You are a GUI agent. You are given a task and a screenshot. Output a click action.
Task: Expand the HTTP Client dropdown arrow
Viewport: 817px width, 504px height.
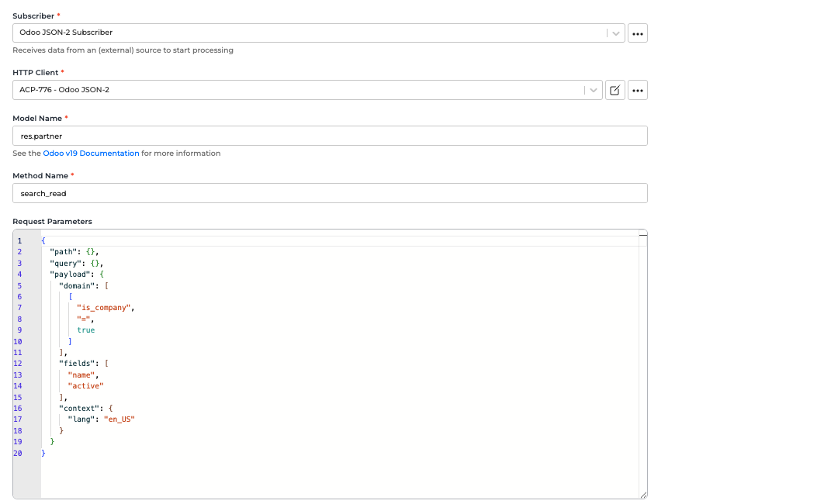pos(594,90)
